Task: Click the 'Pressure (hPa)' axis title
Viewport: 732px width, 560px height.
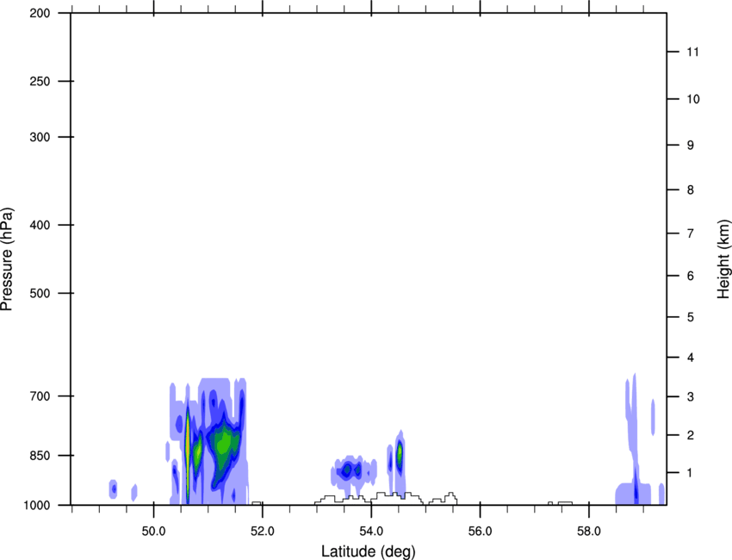Action: tap(7, 259)
